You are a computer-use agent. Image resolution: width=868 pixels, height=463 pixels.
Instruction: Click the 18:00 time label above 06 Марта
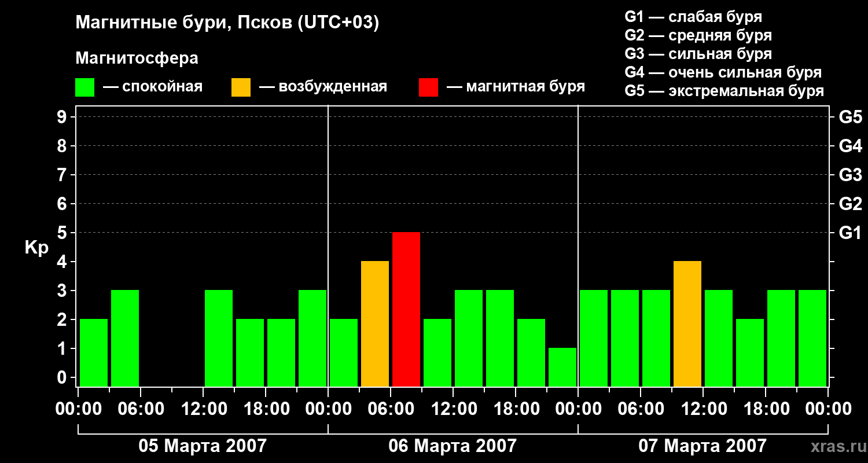[516, 409]
